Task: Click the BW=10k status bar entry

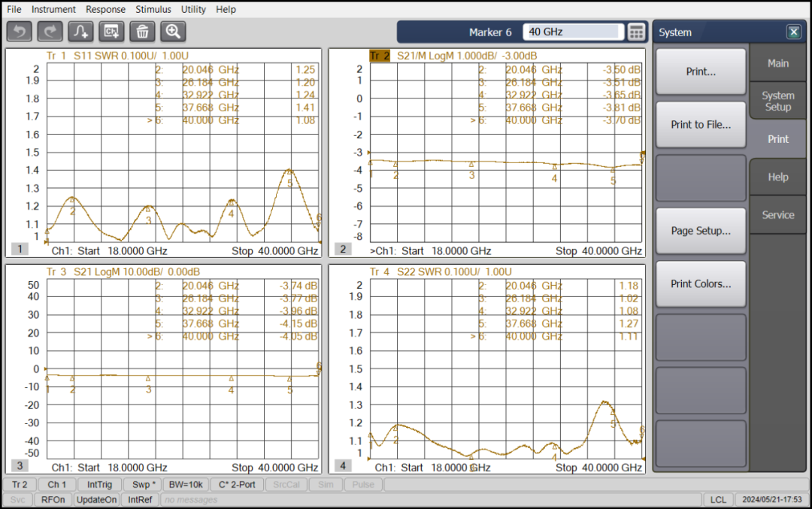Action: click(x=186, y=485)
